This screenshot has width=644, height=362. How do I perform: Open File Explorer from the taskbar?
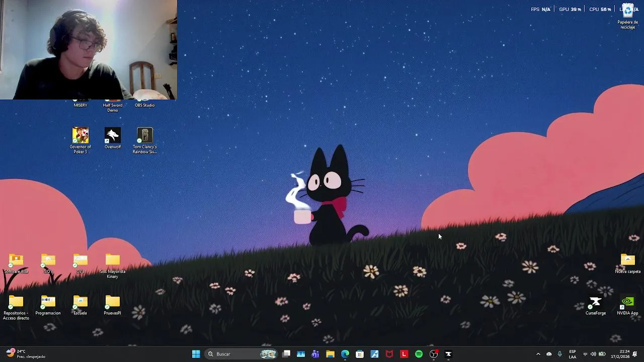(x=330, y=354)
